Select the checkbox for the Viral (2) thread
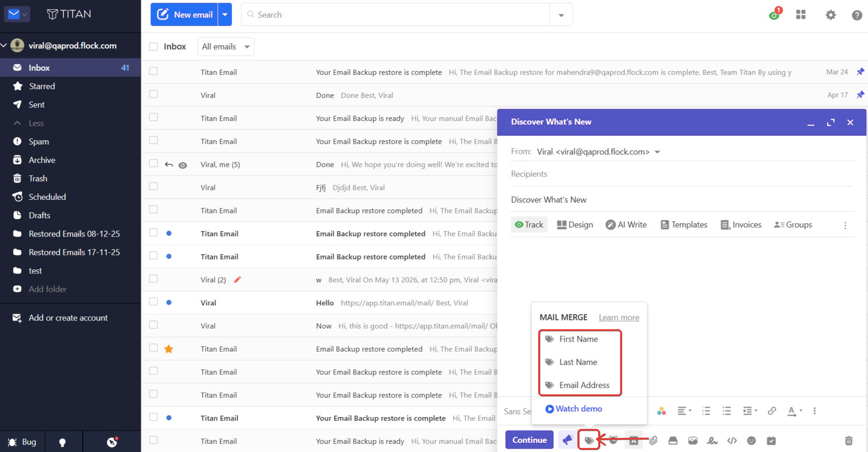 [x=154, y=279]
